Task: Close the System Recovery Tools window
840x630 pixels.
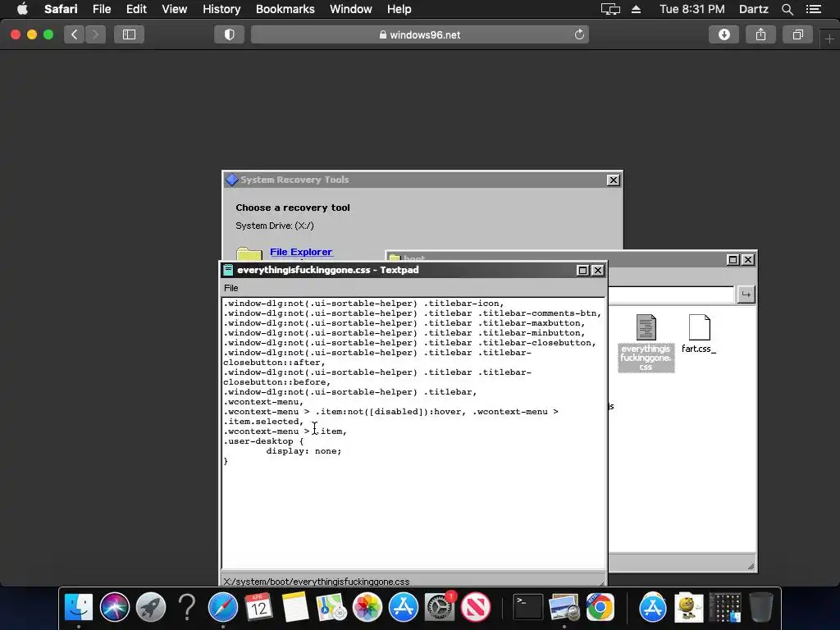Action: [x=614, y=180]
